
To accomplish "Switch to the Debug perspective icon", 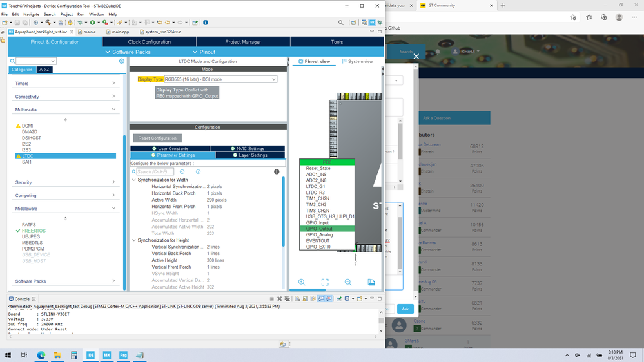I will (x=380, y=23).
